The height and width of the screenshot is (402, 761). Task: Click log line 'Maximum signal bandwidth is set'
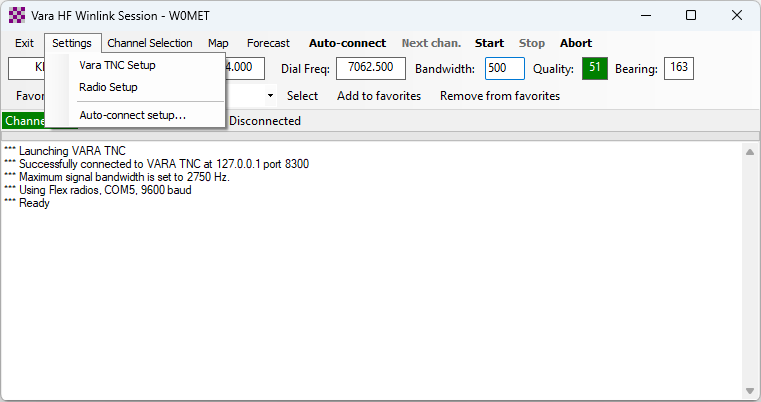click(x=116, y=177)
